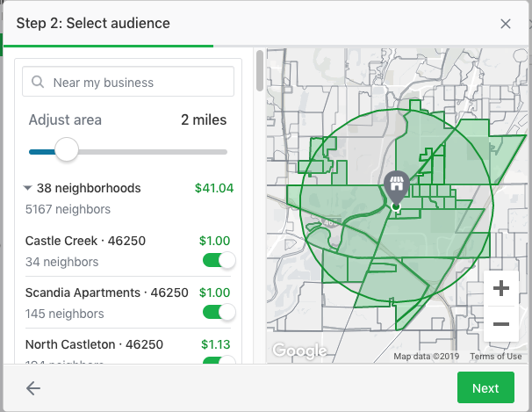Toggle off Castle Creek neighborhood

pyautogui.click(x=219, y=260)
